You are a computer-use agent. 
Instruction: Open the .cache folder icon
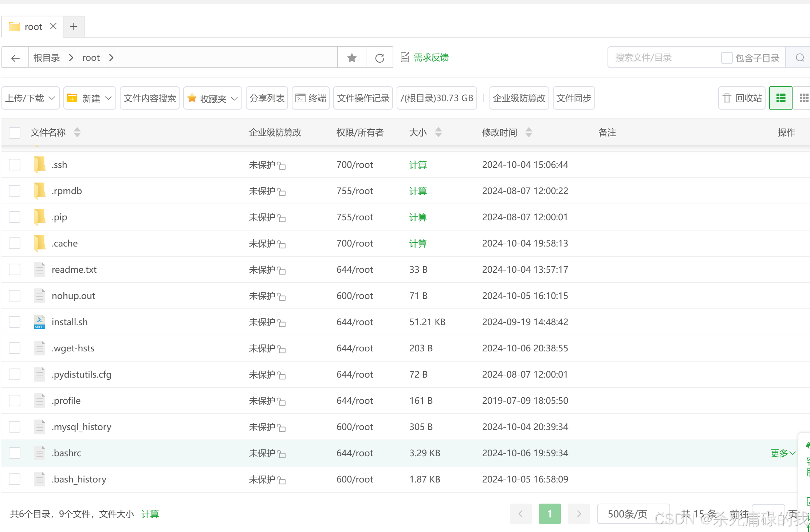click(39, 243)
